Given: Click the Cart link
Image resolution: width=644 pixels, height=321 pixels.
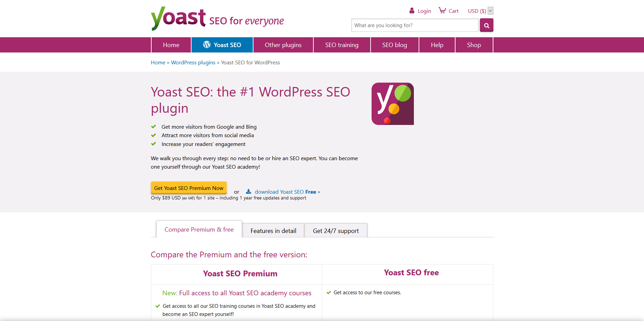Looking at the screenshot, I should point(453,11).
